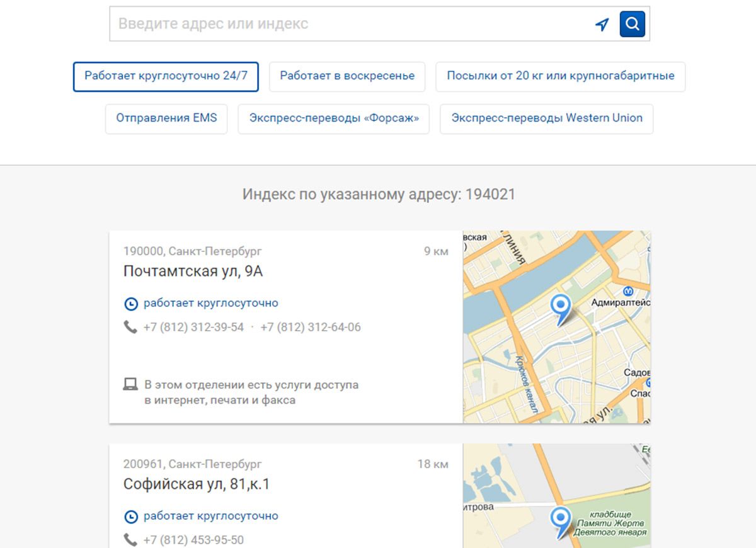
Task: Enable the Посылки от 20 кг filter
Action: 561,76
